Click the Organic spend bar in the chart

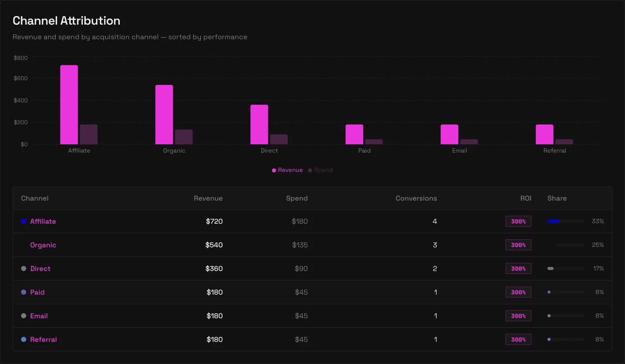pos(184,137)
